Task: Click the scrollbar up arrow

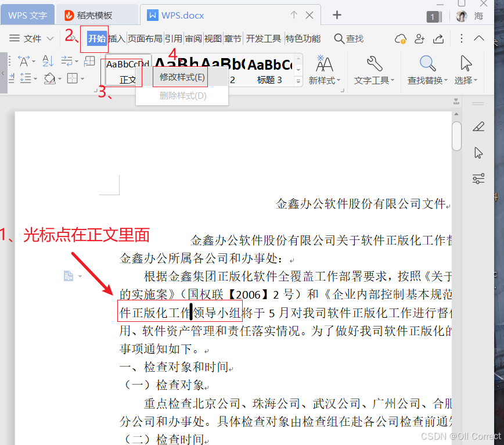Action: pos(456,114)
